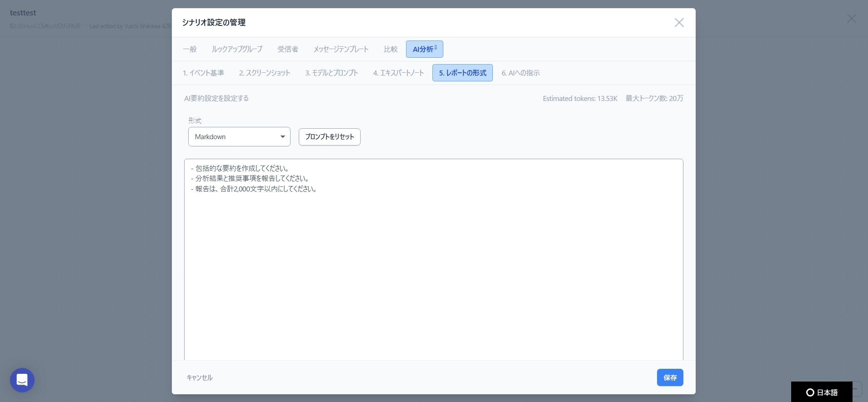Click the 日本語 language selector
The image size is (868, 402).
(822, 392)
